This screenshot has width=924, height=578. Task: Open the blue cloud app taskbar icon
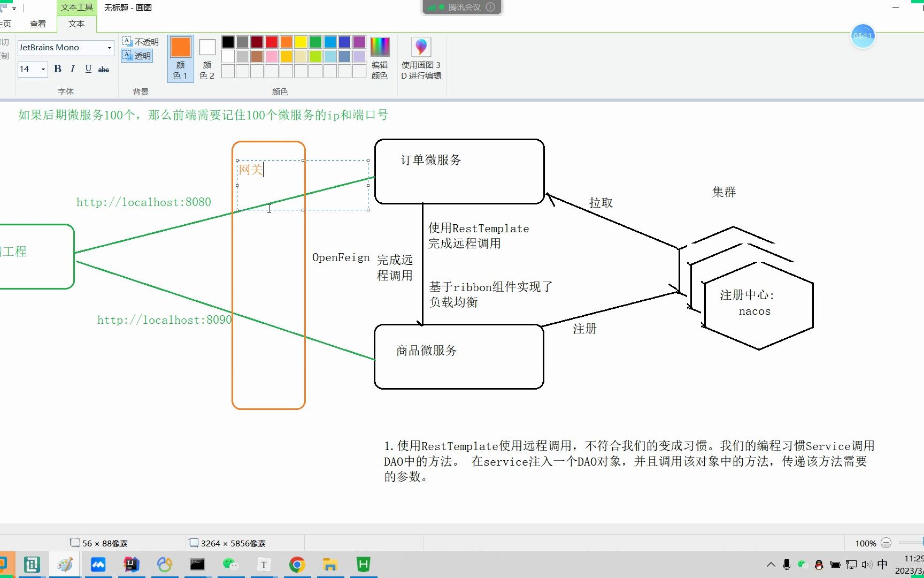coord(98,565)
